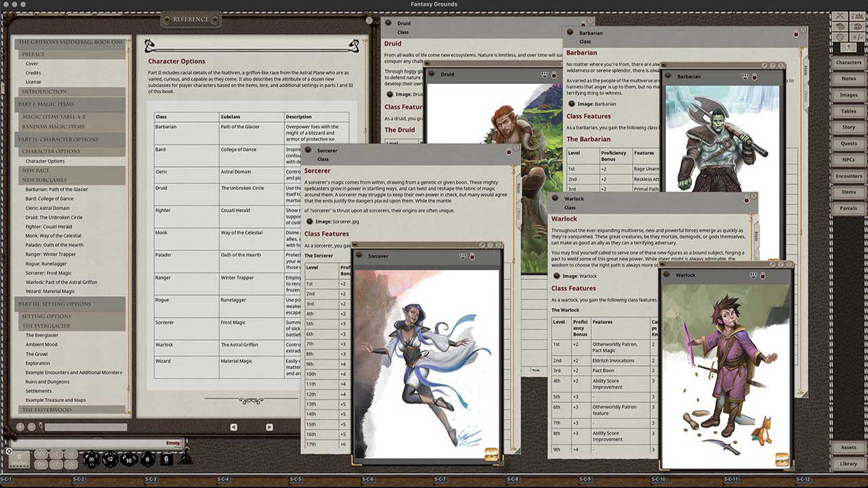Open the Library panel
Screen dimensions: 868x488
[x=850, y=464]
